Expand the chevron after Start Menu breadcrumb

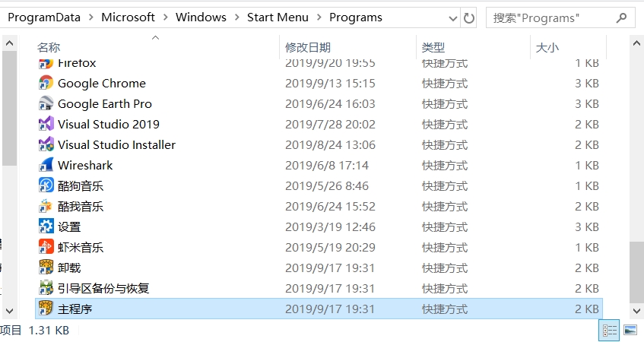click(x=319, y=17)
